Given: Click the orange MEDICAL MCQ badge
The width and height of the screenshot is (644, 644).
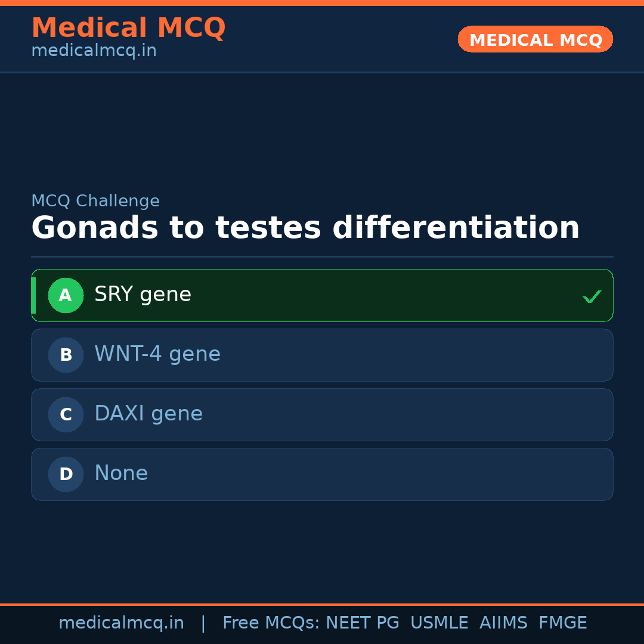Looking at the screenshot, I should pos(535,39).
